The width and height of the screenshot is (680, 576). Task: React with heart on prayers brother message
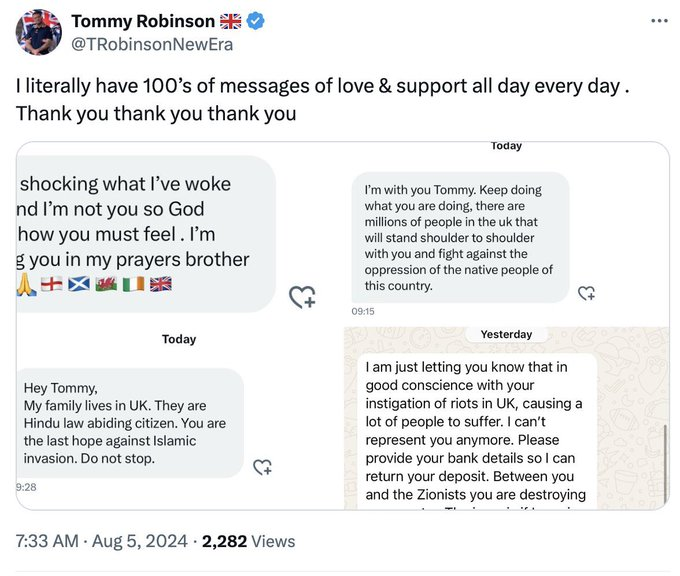[x=302, y=297]
